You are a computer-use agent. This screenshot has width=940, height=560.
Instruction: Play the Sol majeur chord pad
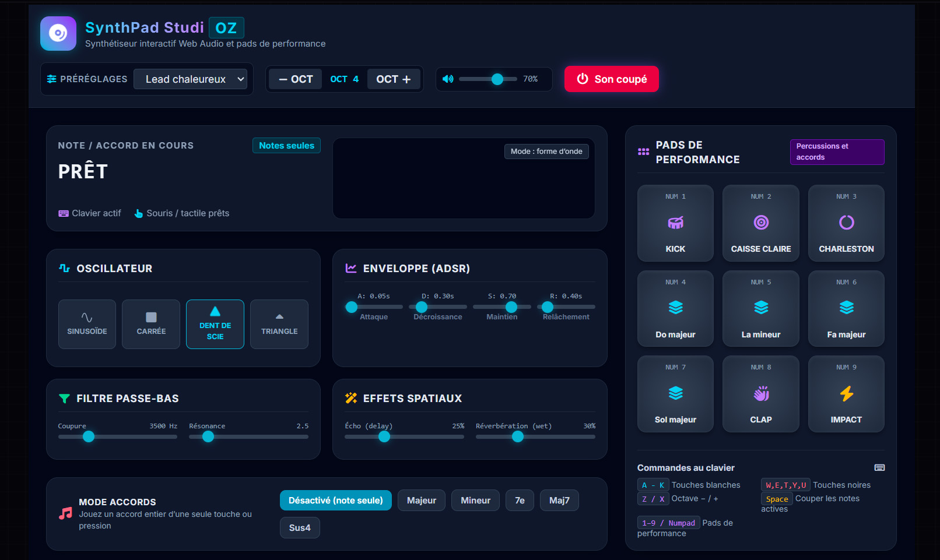[675, 394]
